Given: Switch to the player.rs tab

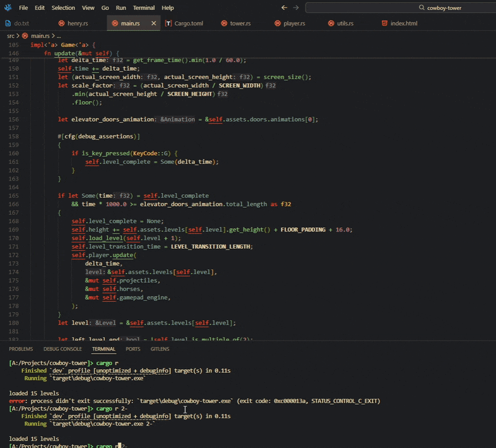Looking at the screenshot, I should pyautogui.click(x=294, y=23).
